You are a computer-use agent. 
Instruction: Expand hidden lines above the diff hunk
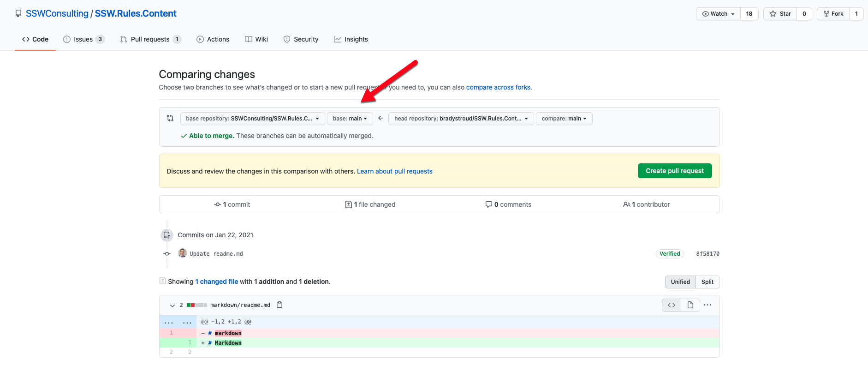(x=178, y=322)
